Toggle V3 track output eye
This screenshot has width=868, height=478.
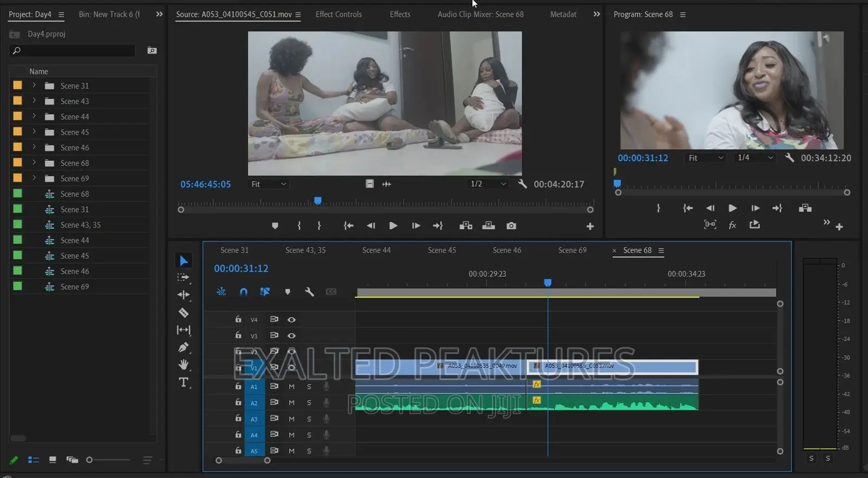click(x=291, y=336)
